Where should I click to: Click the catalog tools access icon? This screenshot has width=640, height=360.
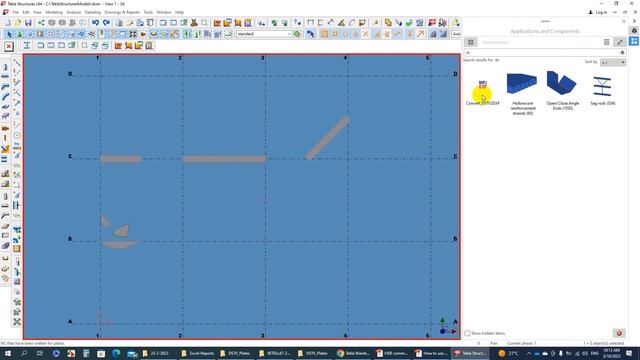620,42
